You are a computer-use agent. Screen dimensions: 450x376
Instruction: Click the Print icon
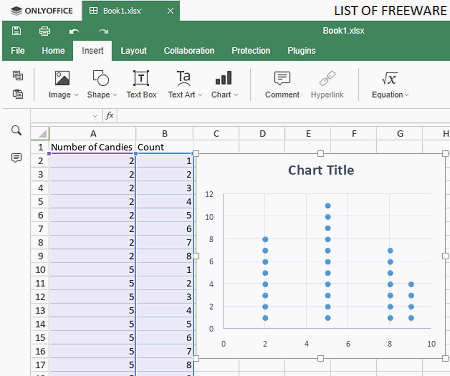click(x=44, y=31)
